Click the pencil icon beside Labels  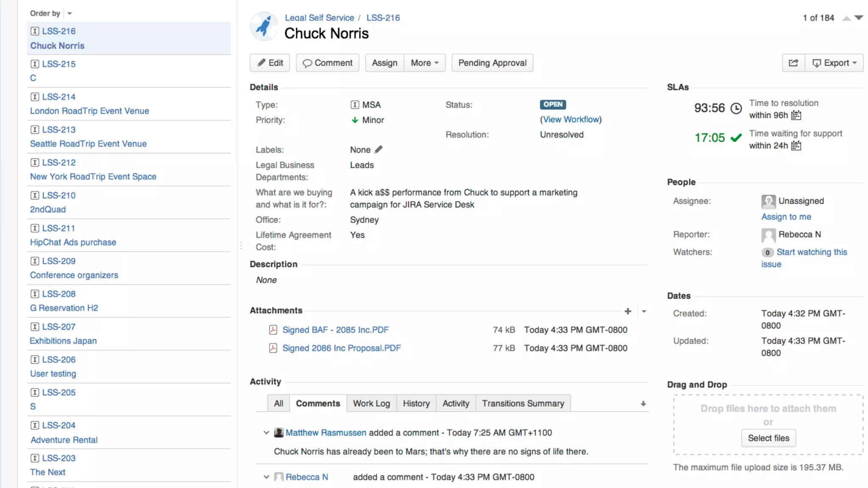tap(378, 150)
